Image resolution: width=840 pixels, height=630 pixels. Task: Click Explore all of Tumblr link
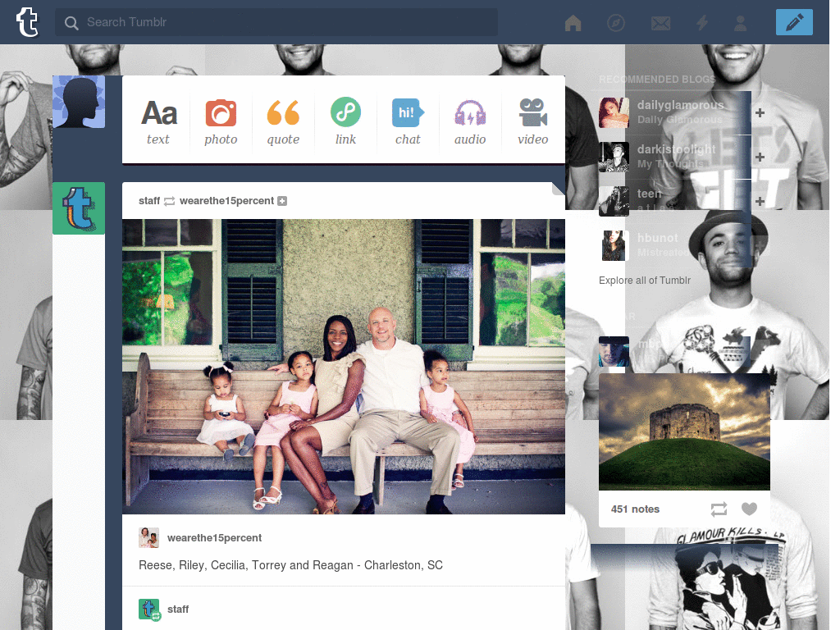[645, 281]
